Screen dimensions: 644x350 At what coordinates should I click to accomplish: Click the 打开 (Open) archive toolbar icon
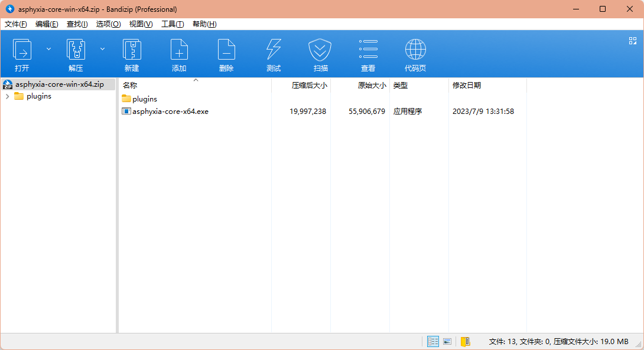[22, 54]
